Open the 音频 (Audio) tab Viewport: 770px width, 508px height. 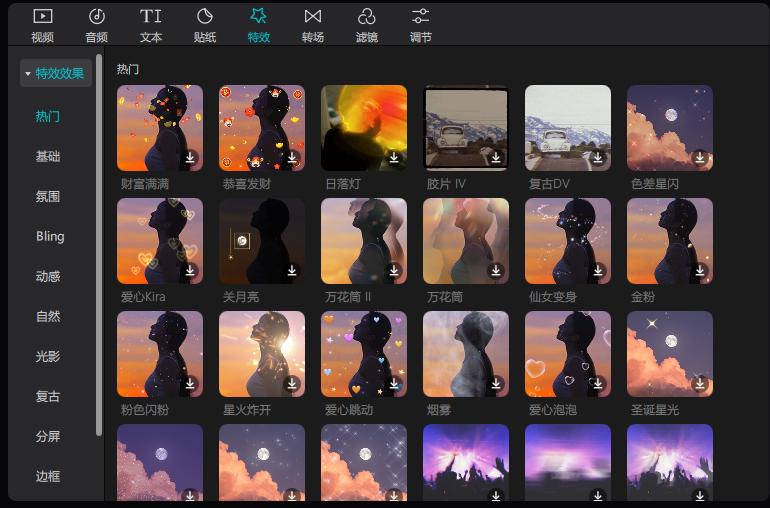(97, 26)
